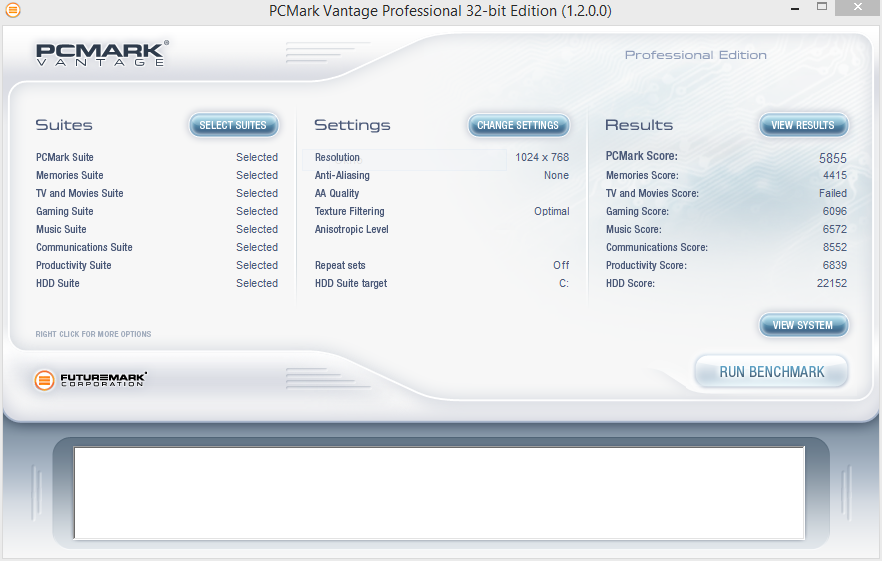Click the Right Click For More Options hint
This screenshot has height=561, width=882.
(x=93, y=334)
